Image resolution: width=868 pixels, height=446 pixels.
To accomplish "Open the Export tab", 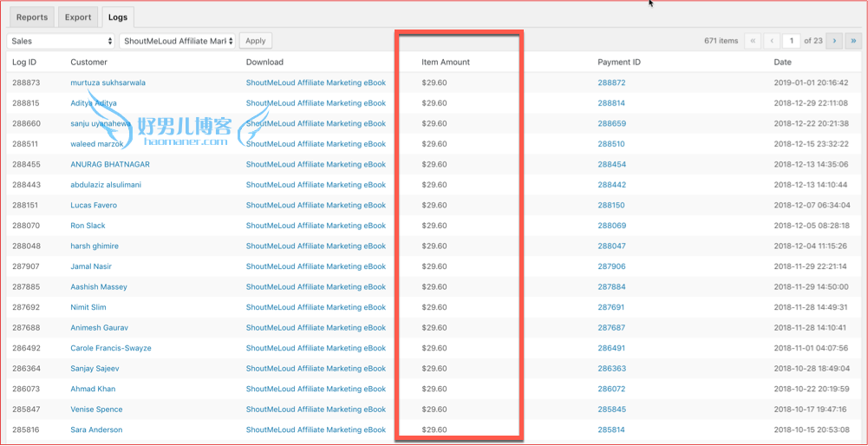I will click(78, 17).
